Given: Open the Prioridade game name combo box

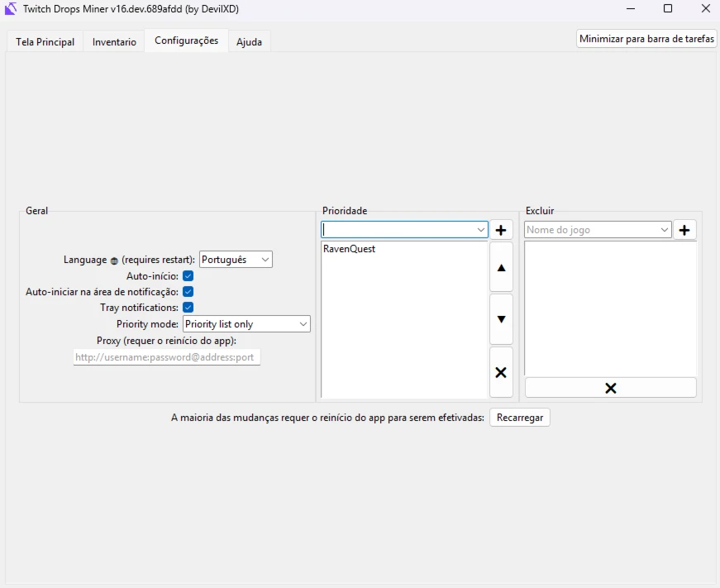Looking at the screenshot, I should pos(404,230).
